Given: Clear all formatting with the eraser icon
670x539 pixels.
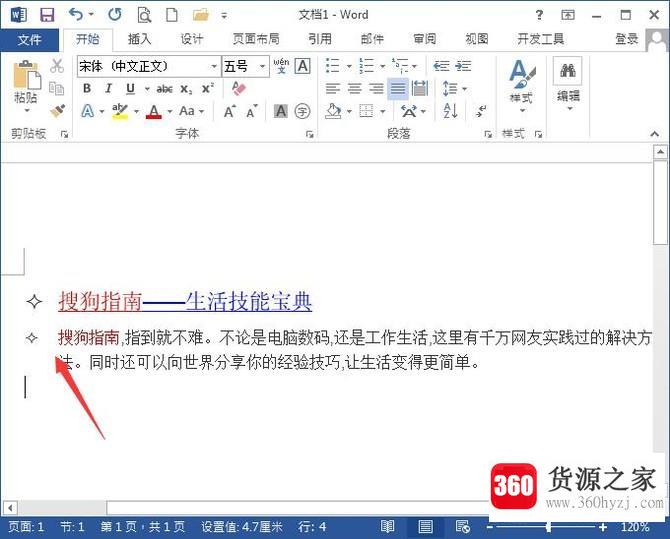Looking at the screenshot, I should (239, 88).
